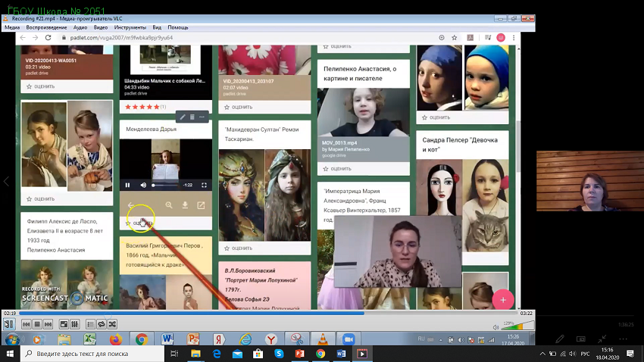Open the VLC Медиа menu
Screen dimensions: 644x362
tap(12, 27)
